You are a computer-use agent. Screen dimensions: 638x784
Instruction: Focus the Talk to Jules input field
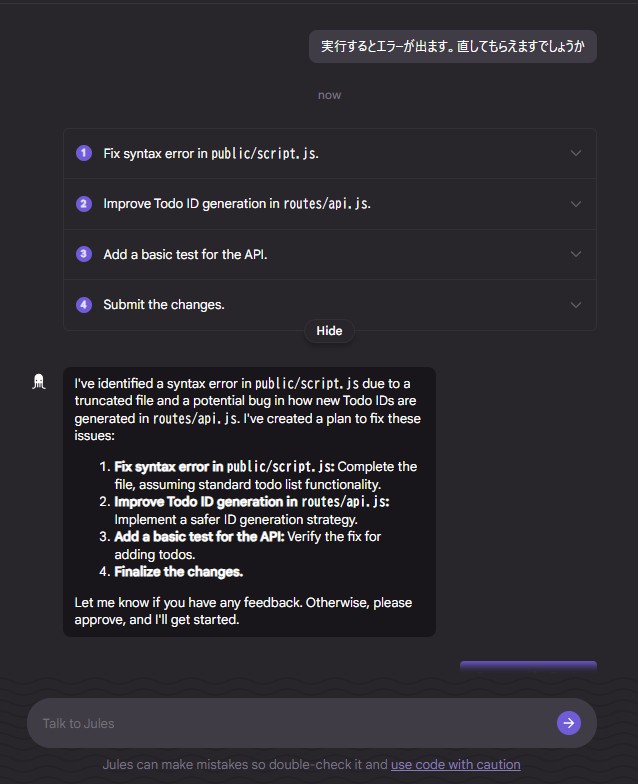[290, 723]
